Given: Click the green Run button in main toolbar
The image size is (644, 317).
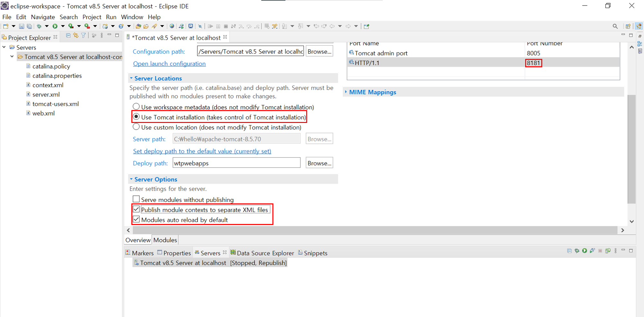Looking at the screenshot, I should [55, 26].
